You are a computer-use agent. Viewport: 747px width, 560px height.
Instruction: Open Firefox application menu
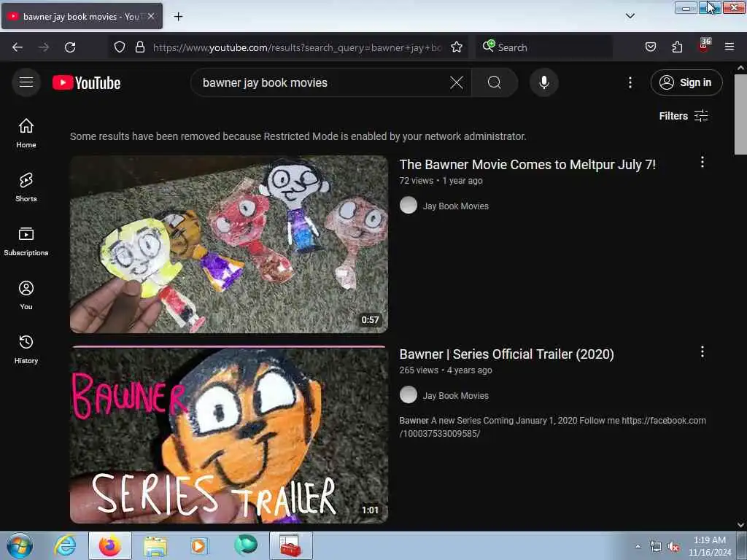tap(729, 47)
